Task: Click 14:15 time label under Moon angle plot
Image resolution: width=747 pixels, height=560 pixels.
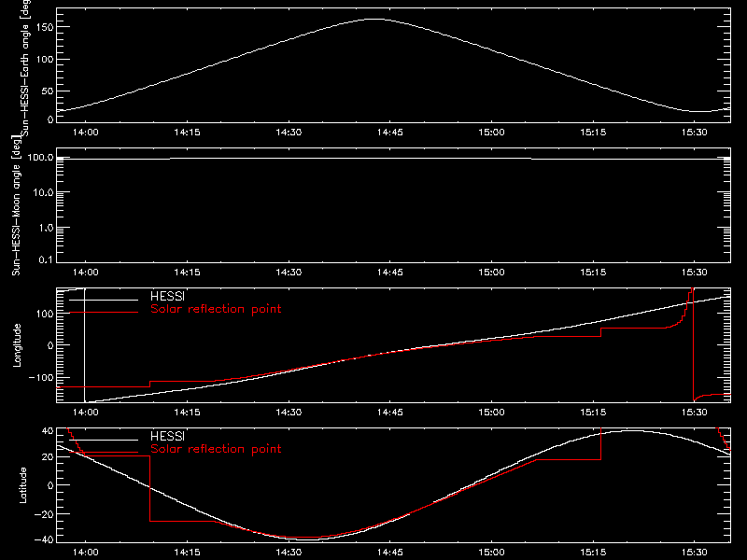Action: coord(188,273)
